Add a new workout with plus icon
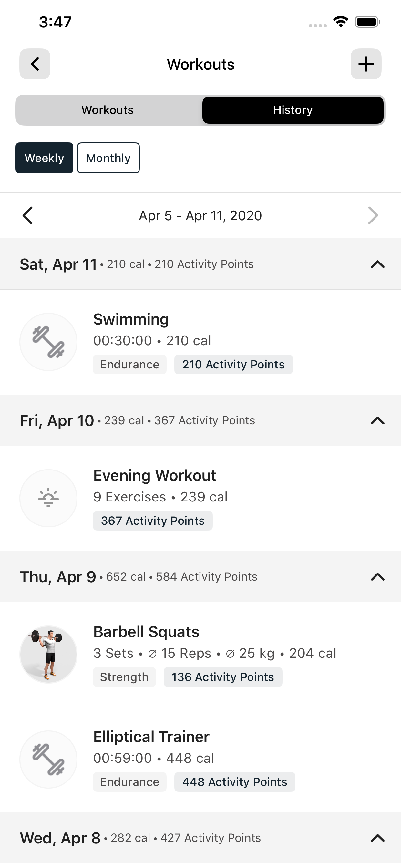401x868 pixels. pos(366,64)
